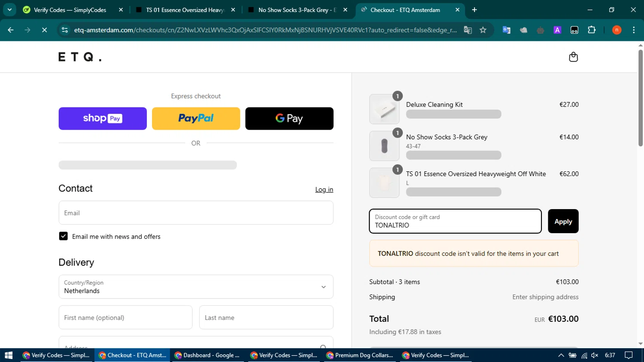
Task: Open site information icon in address bar
Action: [65, 30]
